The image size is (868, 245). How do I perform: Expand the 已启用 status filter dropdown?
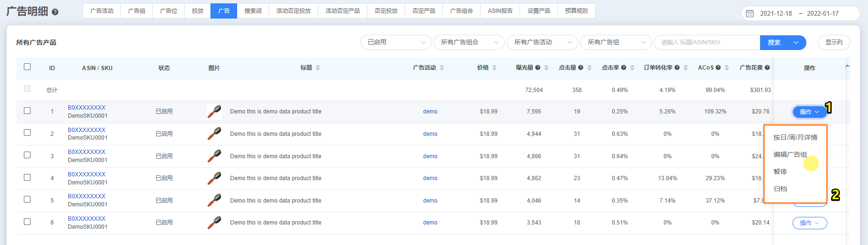coord(396,42)
